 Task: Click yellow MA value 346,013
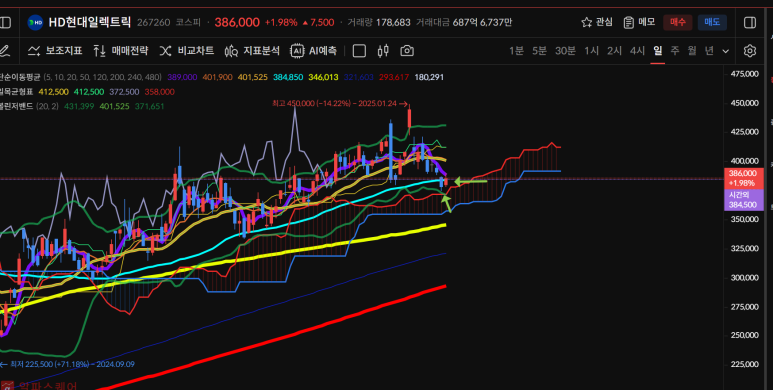tap(323, 77)
